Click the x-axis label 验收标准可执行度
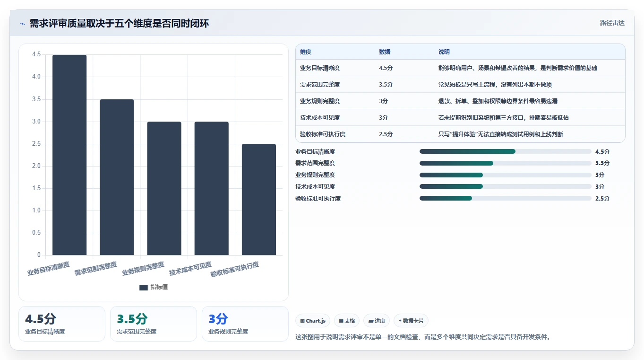This screenshot has width=644, height=360. 235,269
